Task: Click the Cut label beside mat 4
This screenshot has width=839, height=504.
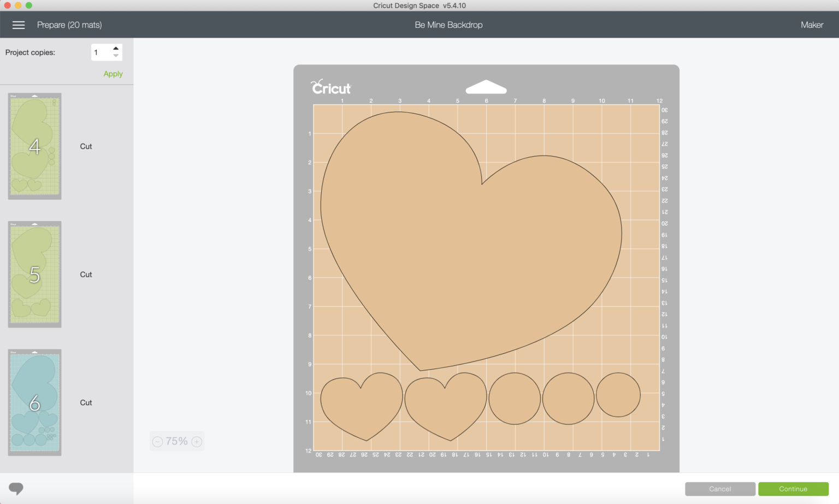Action: pyautogui.click(x=86, y=146)
